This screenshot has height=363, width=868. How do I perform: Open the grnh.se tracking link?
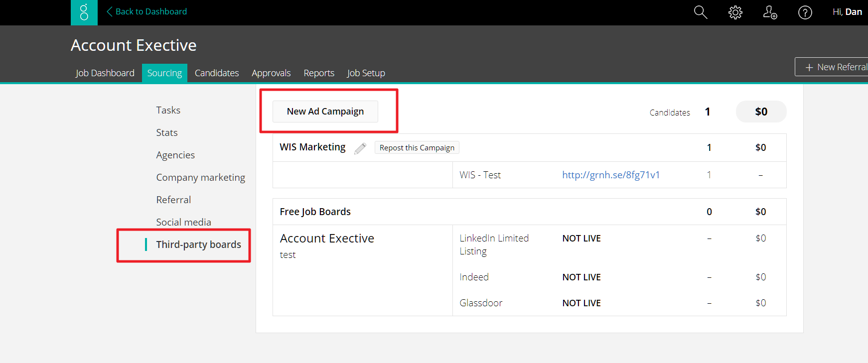click(611, 175)
